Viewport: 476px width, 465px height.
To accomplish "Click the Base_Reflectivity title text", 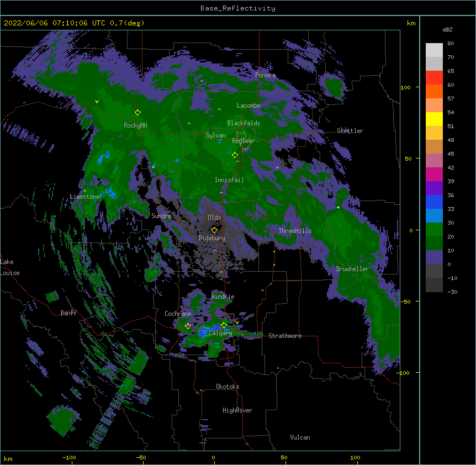I will click(238, 8).
